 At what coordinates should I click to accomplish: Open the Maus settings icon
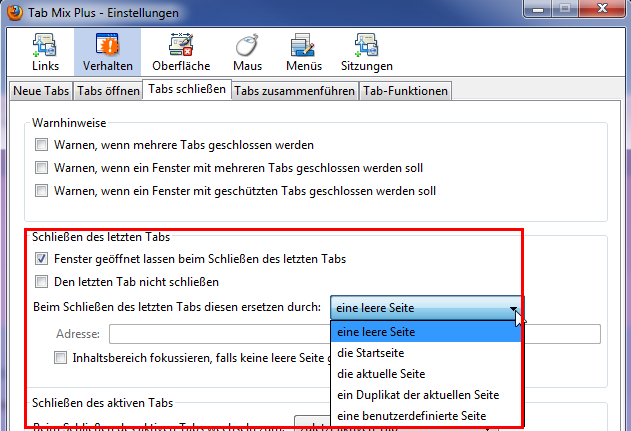(247, 52)
